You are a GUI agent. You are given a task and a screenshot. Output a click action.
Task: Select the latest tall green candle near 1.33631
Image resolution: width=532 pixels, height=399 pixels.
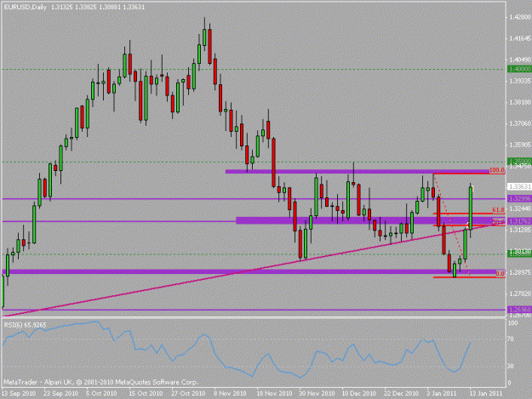pos(471,208)
